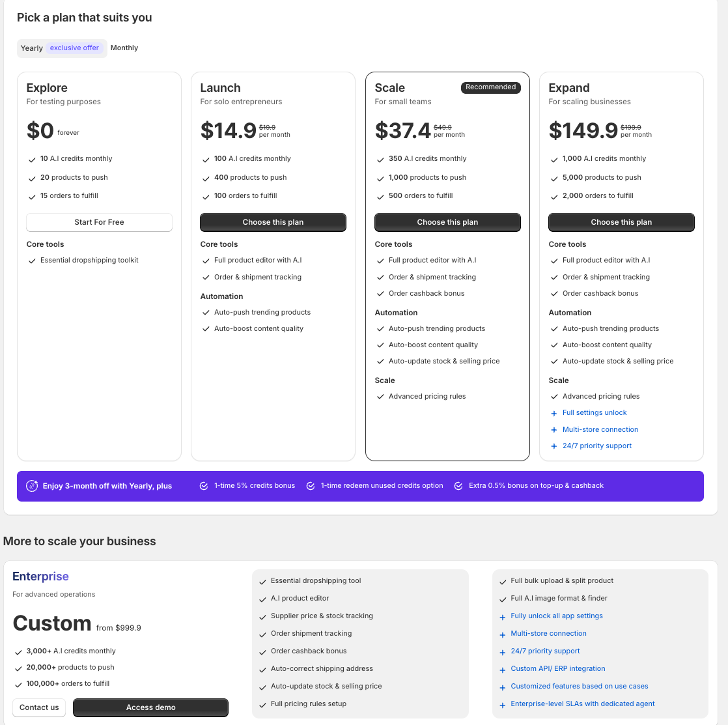Open the Enterprise Access demo

(150, 707)
